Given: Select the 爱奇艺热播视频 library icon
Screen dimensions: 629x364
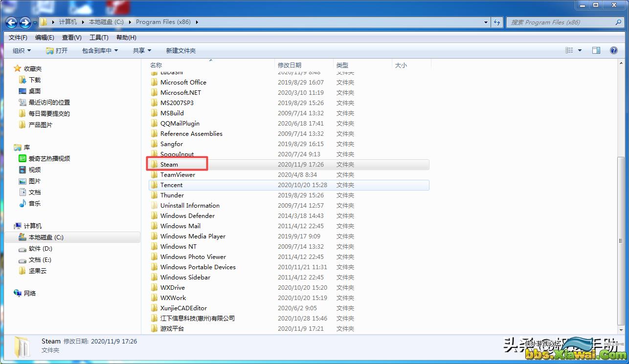Looking at the screenshot, I should pos(22,158).
